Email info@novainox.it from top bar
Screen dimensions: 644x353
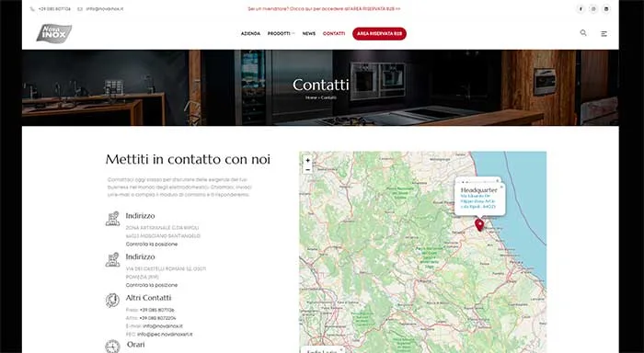105,8
